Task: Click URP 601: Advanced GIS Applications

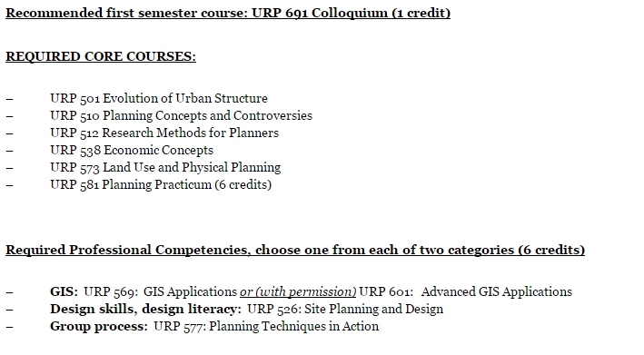Action: point(465,291)
